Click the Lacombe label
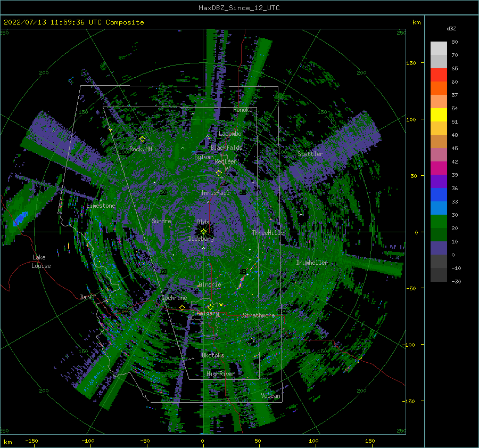Image resolution: width=479 pixels, height=448 pixels. pyautogui.click(x=230, y=134)
